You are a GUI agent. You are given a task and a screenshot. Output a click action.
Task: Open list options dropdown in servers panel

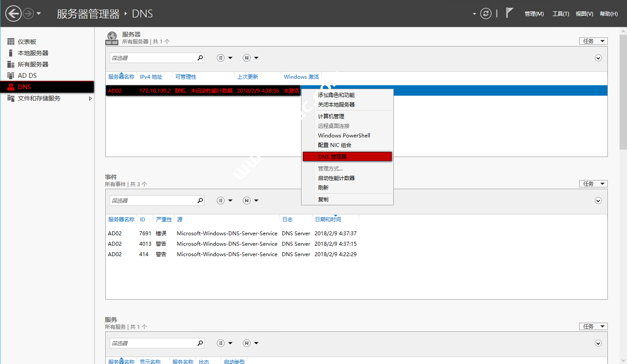(225, 58)
